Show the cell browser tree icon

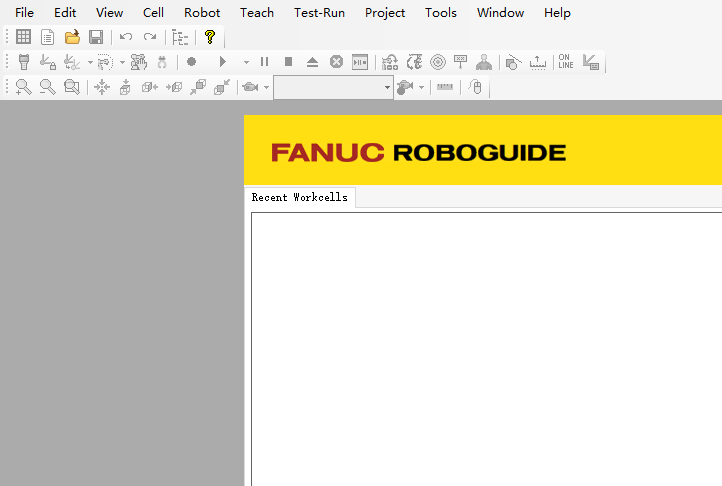(x=180, y=37)
